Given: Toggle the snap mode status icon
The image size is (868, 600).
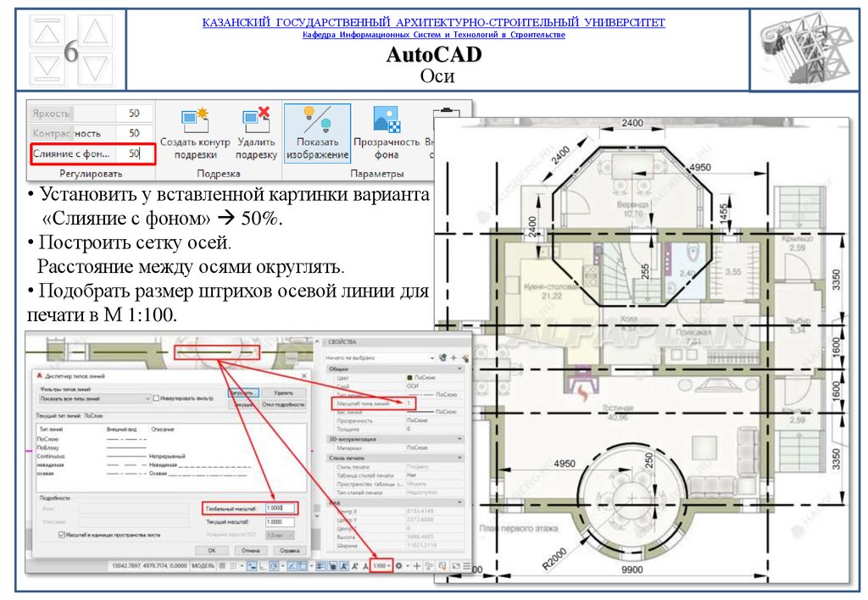Looking at the screenshot, I should [x=233, y=566].
